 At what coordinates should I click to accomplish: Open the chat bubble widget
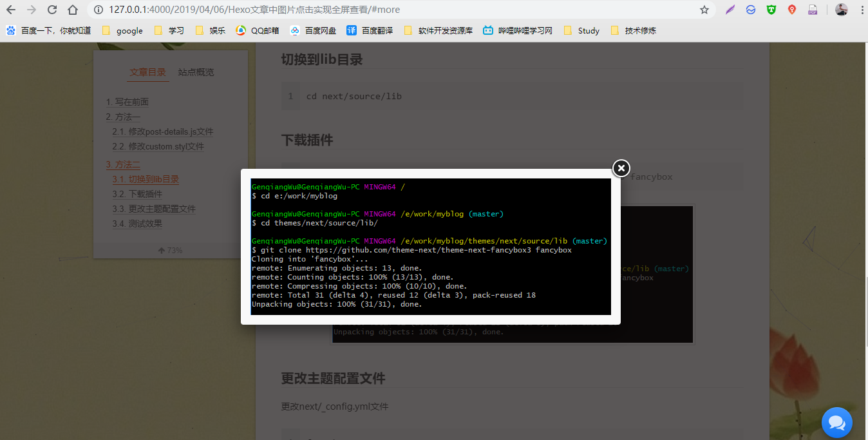(x=837, y=423)
